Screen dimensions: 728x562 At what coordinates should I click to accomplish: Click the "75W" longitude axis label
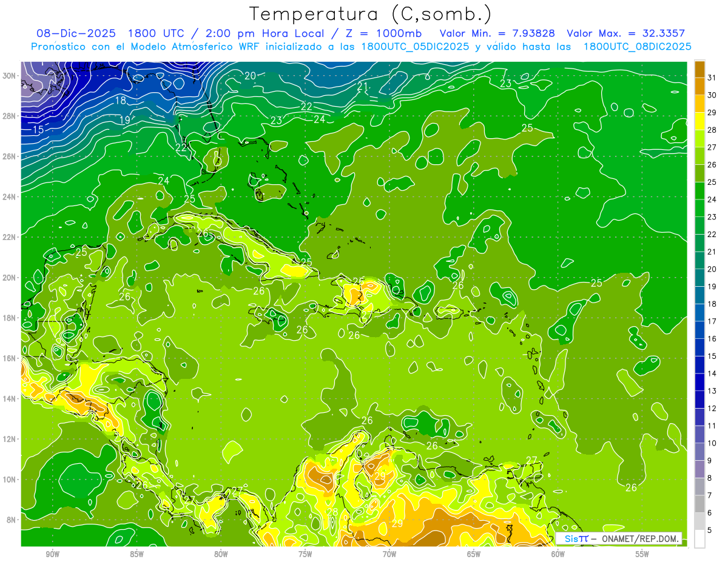coord(305,554)
